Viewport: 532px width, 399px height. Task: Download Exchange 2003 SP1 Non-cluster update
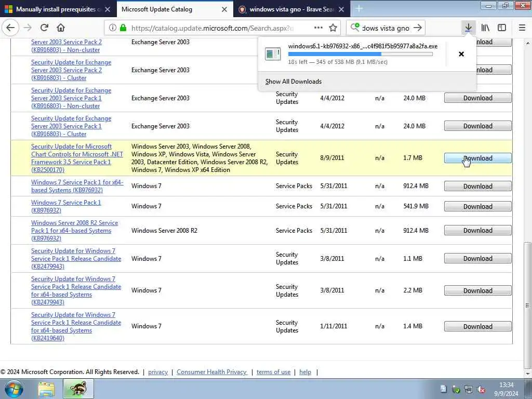pos(478,98)
